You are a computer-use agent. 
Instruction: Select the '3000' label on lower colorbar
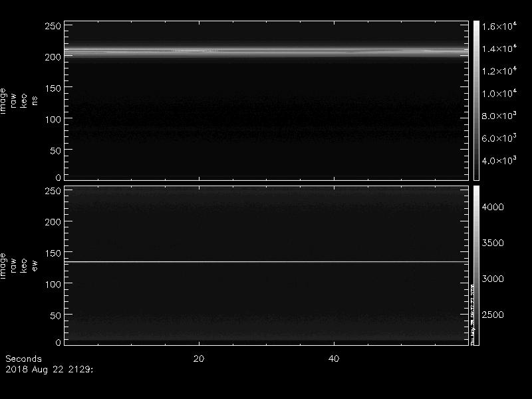click(x=493, y=279)
